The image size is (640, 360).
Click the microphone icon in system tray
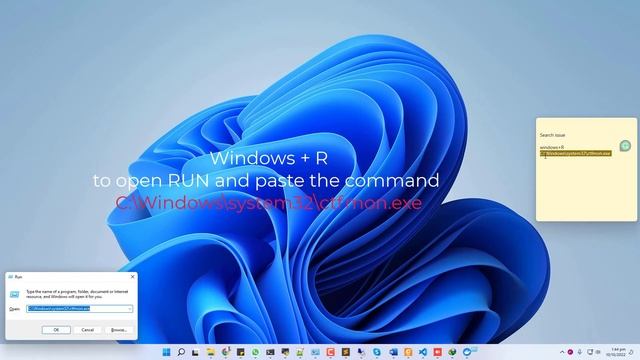point(580,352)
